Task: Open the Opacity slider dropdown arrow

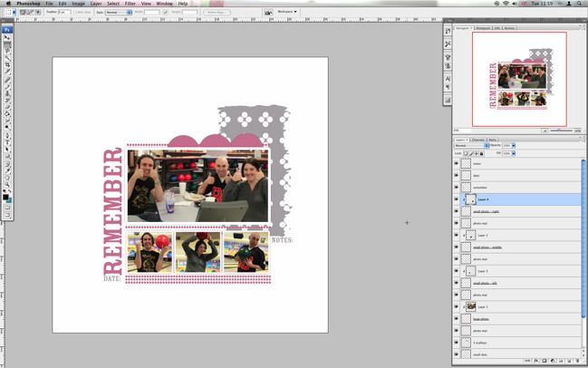Action: (514, 146)
